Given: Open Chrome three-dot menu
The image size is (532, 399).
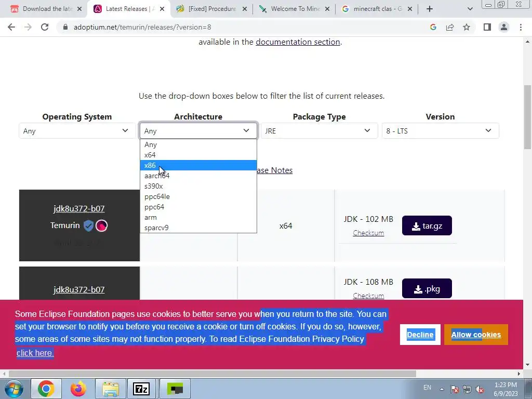Looking at the screenshot, I should click(x=521, y=27).
